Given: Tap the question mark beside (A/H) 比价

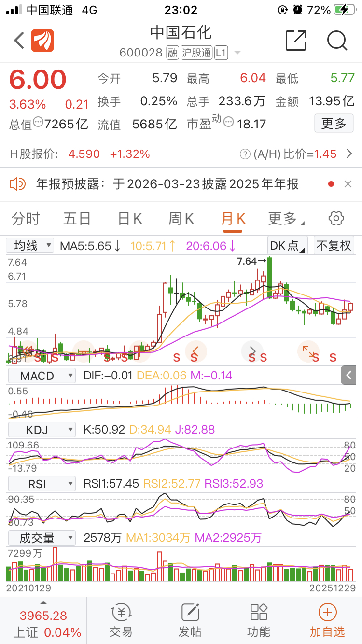Looking at the screenshot, I should point(245,154).
